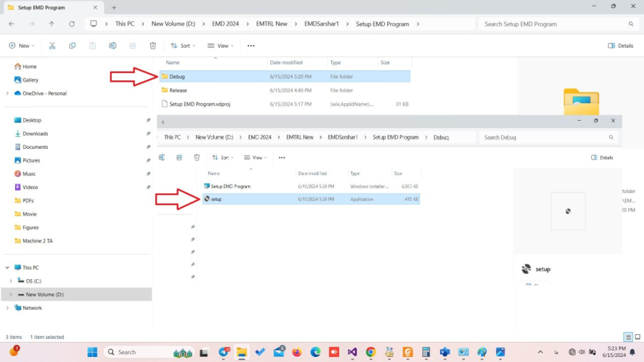The image size is (644, 362).
Task: Open a new tab with the plus button
Action: tap(114, 8)
